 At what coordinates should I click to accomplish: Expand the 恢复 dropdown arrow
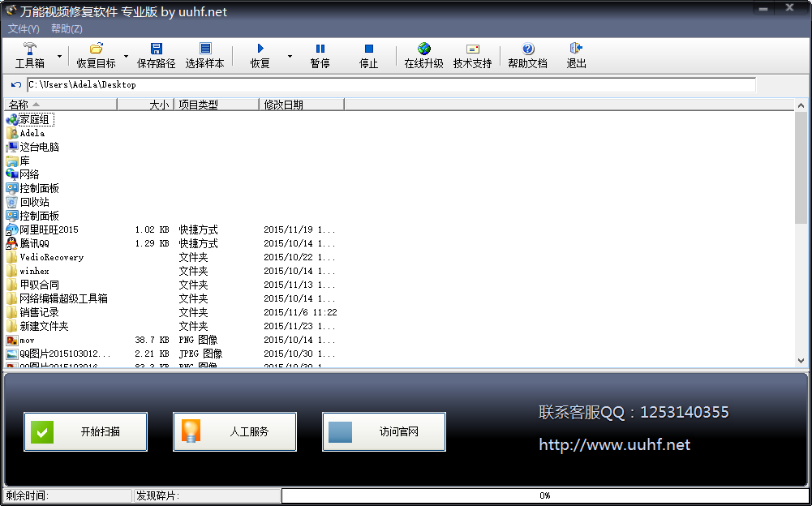288,57
